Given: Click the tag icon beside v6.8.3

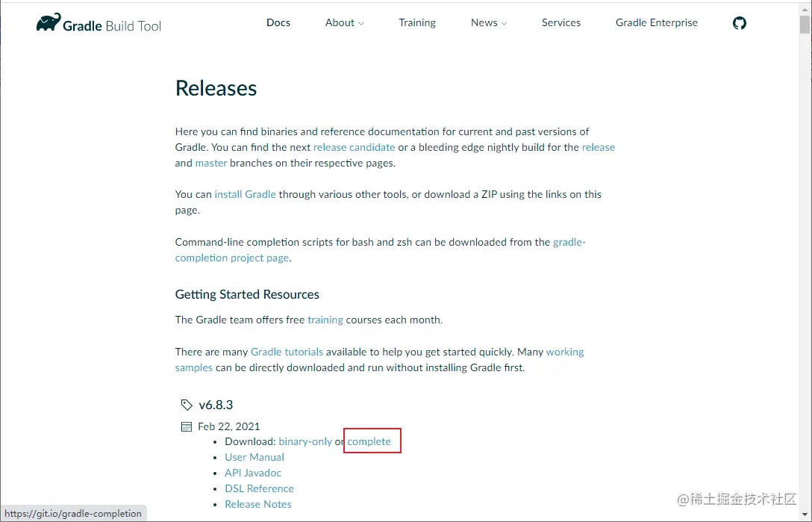Looking at the screenshot, I should pyautogui.click(x=187, y=405).
